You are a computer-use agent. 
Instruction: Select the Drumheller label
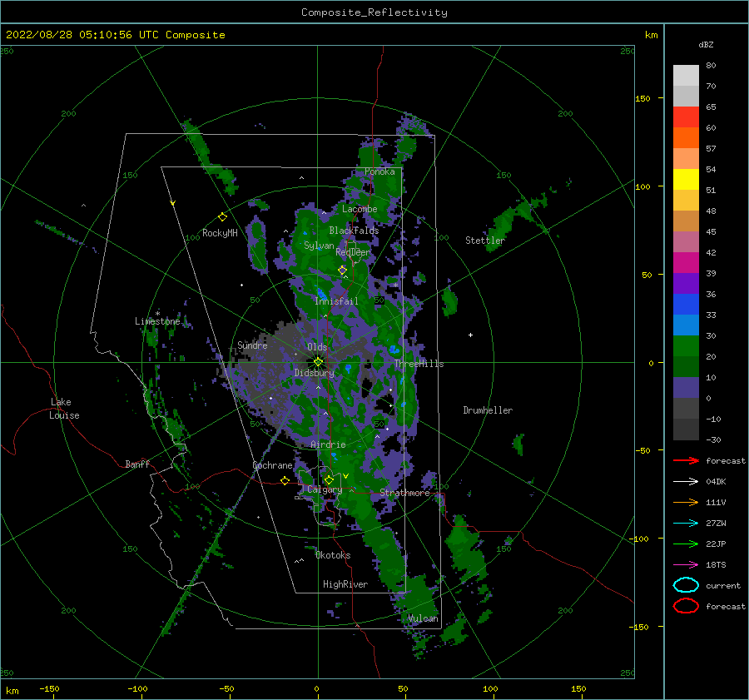[x=488, y=410]
